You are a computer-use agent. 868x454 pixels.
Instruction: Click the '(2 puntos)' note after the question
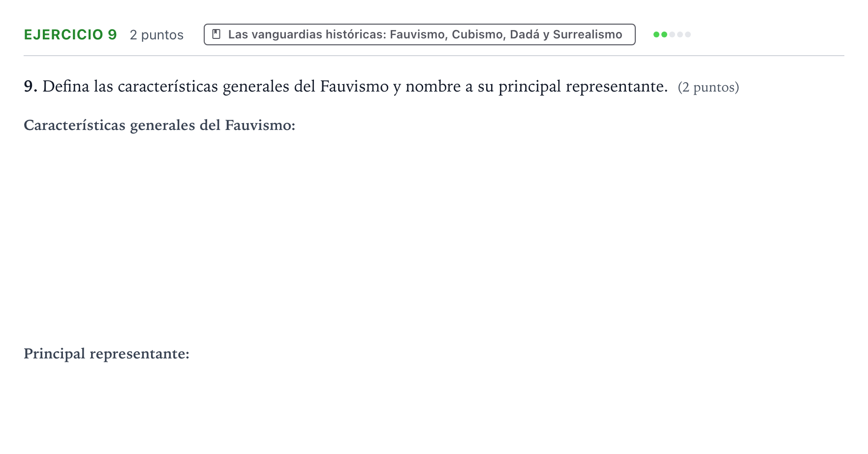708,88
